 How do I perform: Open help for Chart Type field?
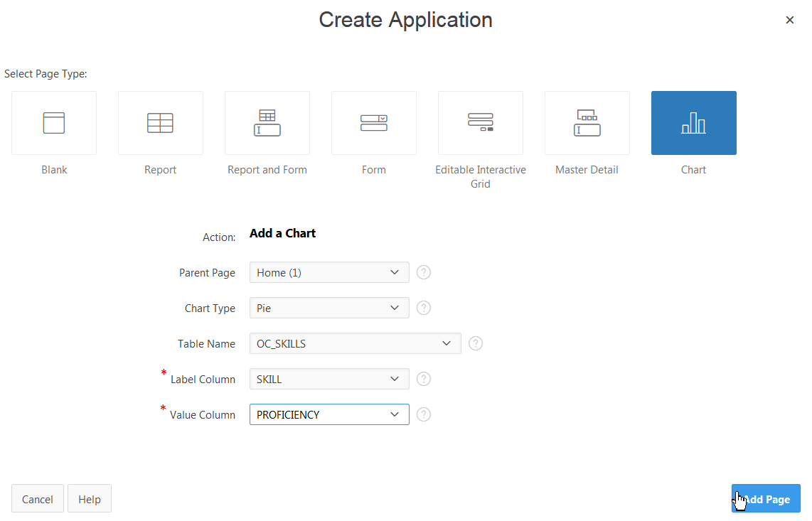pos(423,308)
